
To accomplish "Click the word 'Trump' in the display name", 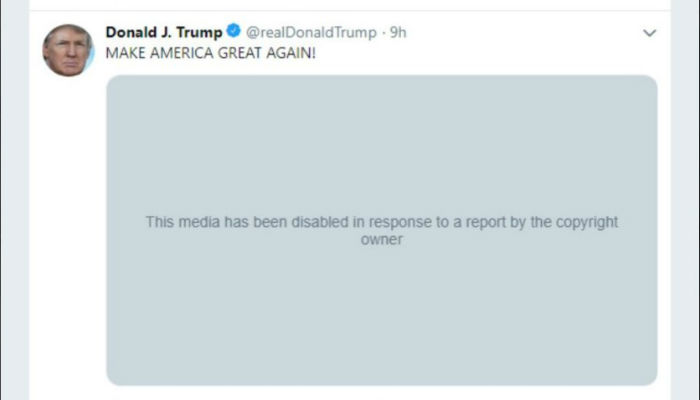I will (x=199, y=32).
